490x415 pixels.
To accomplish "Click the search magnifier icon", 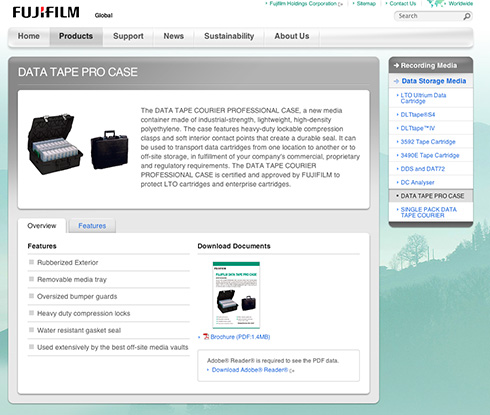I will [467, 16].
